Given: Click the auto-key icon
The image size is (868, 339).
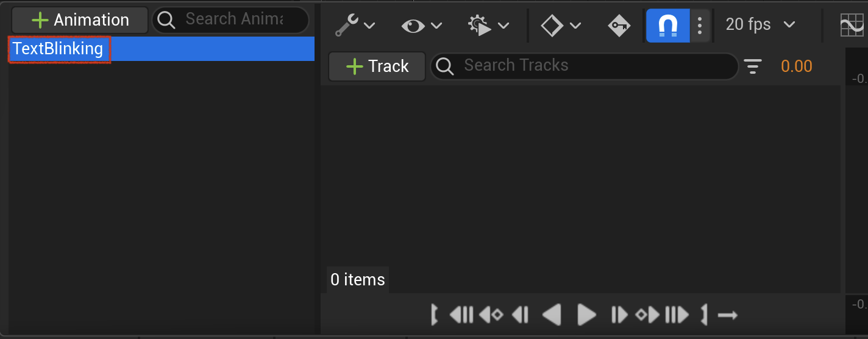Looking at the screenshot, I should pyautogui.click(x=619, y=25).
